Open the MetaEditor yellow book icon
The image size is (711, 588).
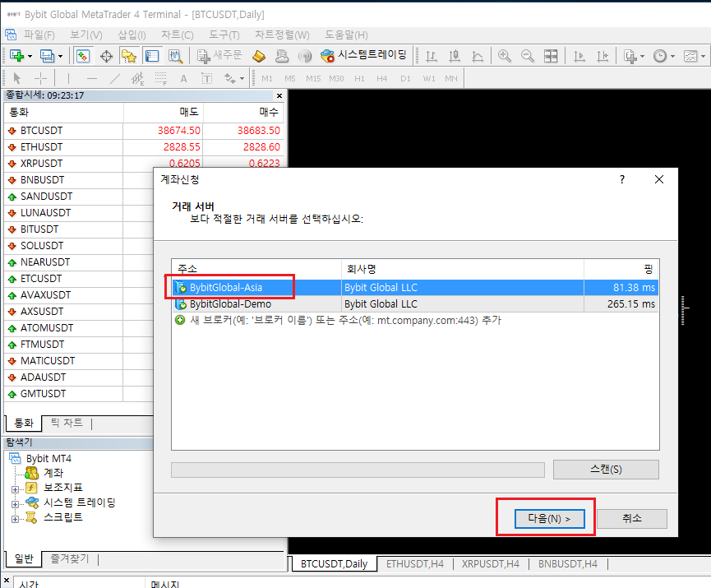(x=258, y=56)
